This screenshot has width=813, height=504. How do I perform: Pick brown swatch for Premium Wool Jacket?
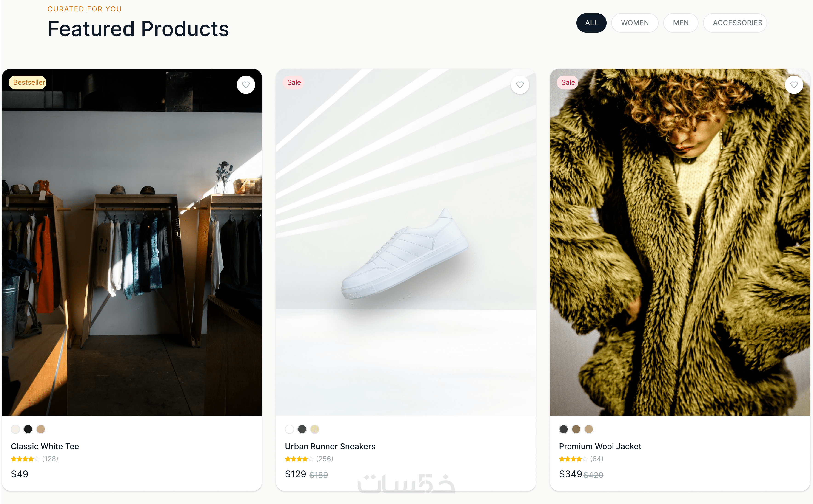pyautogui.click(x=576, y=429)
